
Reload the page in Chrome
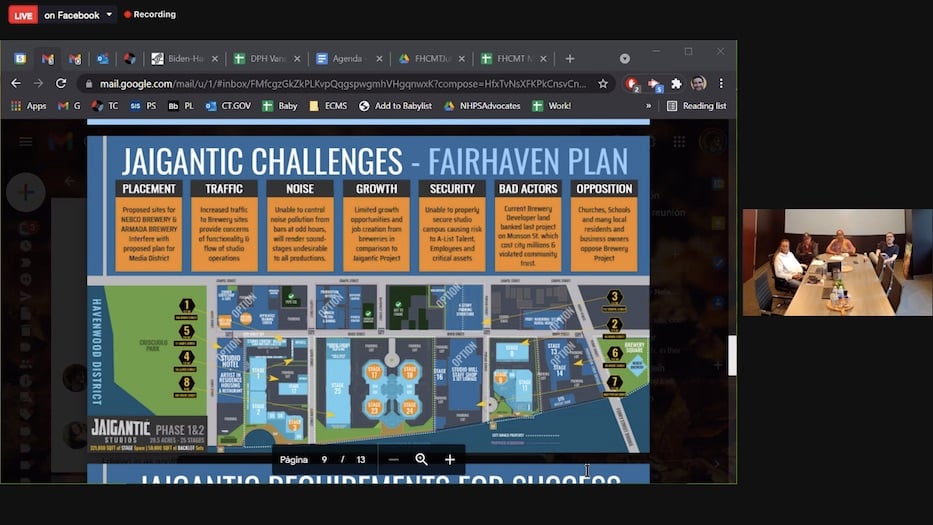point(61,84)
